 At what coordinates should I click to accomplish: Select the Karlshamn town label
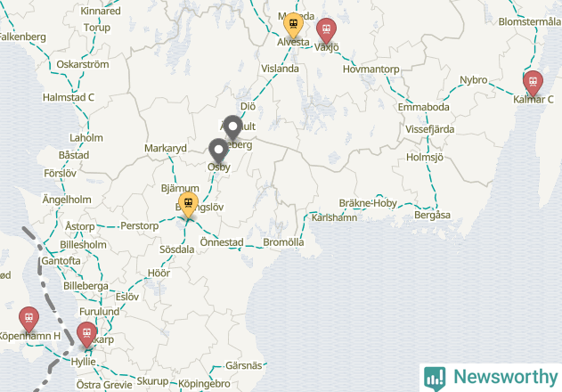334,217
